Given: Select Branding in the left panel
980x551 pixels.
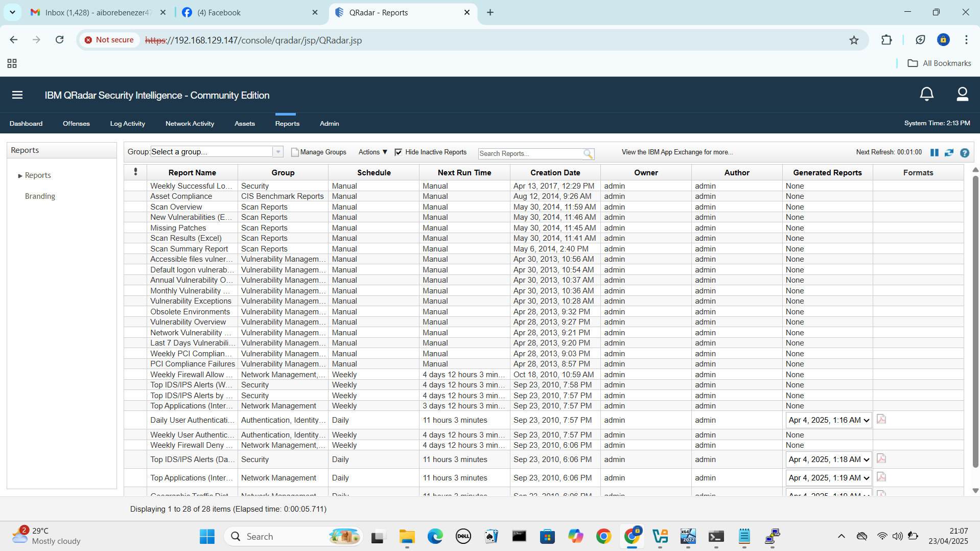Looking at the screenshot, I should (x=40, y=196).
